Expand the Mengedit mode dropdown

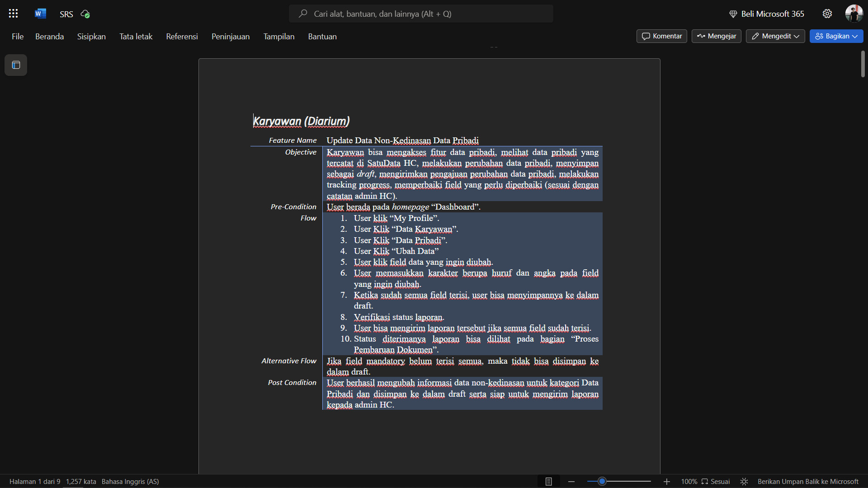tap(775, 36)
